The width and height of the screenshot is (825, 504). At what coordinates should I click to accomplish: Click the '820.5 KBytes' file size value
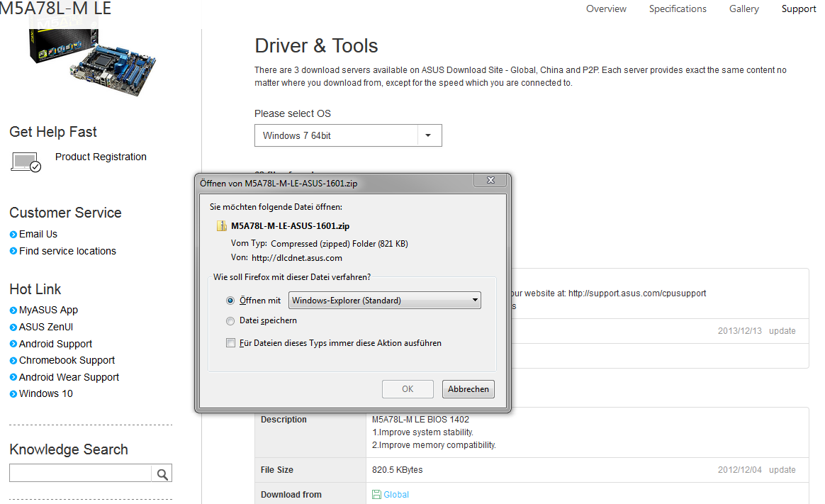397,470
